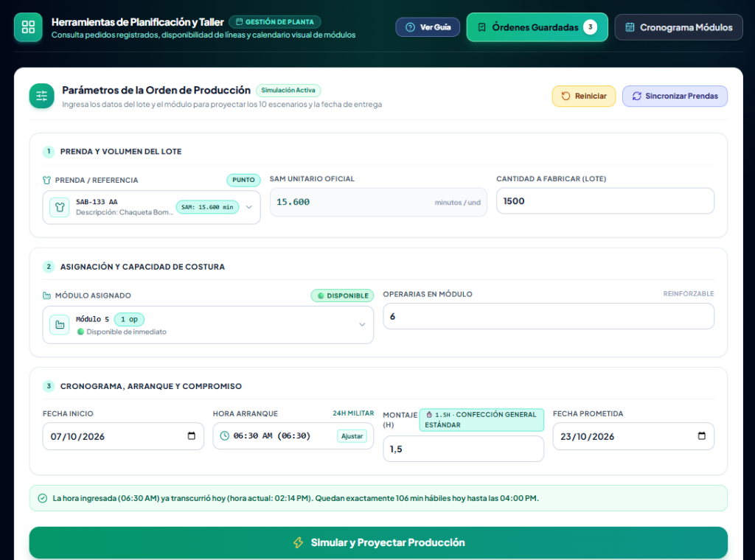This screenshot has height=560, width=755.
Task: Click the PRENDA Y VOLUMEN DEL LOTE heading
Action: point(121,152)
